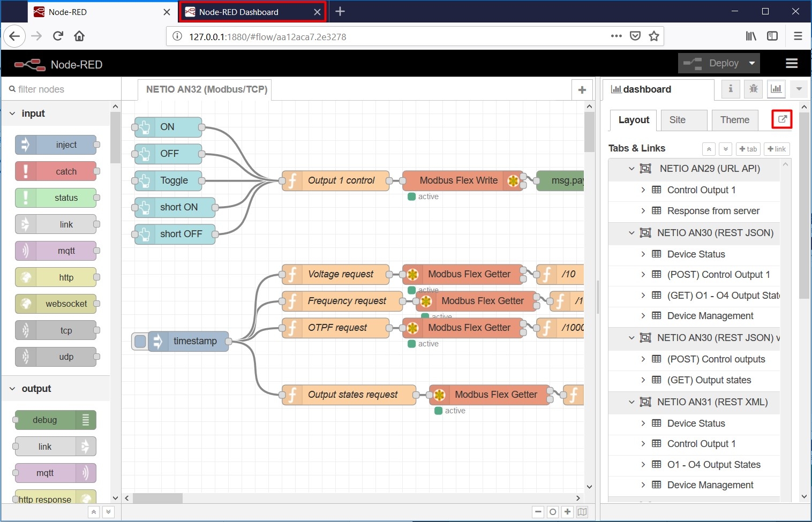Collapse all dashboard tabs button
Viewport: 812px width, 522px height.
(x=709, y=149)
